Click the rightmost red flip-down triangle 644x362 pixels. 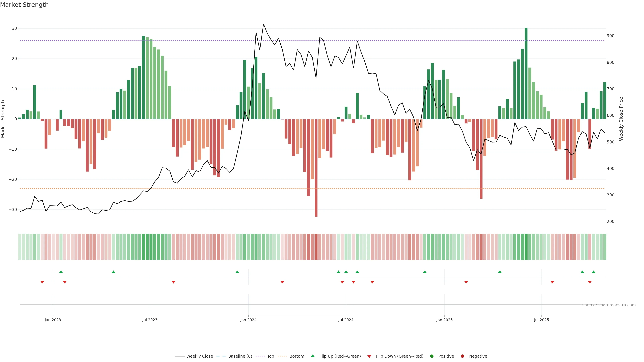point(590,282)
